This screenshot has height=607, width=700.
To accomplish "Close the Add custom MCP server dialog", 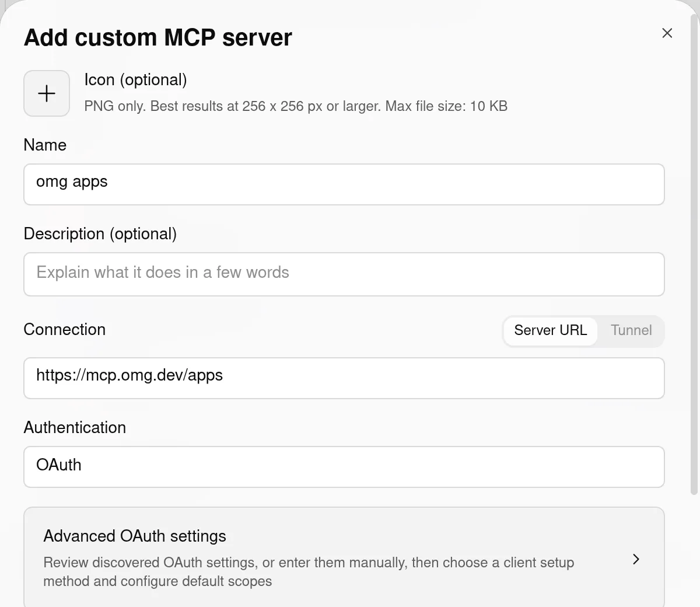I will [667, 33].
